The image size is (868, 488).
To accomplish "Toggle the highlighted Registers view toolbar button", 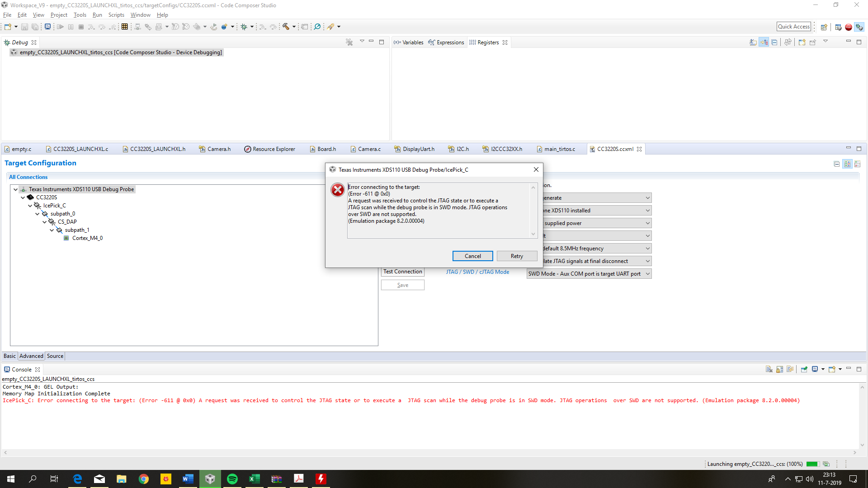I will click(x=764, y=42).
